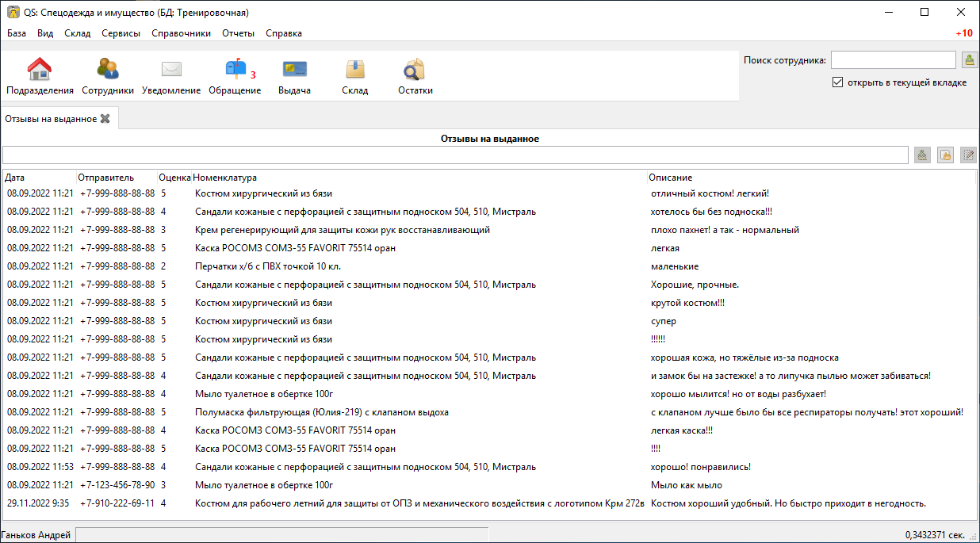Select review 'Мыло как мыло'

687,485
